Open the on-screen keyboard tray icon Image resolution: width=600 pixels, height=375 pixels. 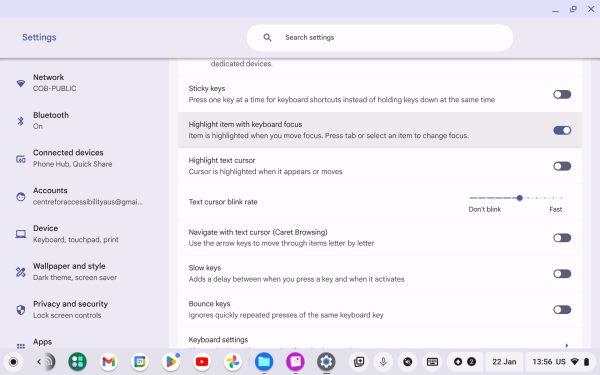(432, 362)
